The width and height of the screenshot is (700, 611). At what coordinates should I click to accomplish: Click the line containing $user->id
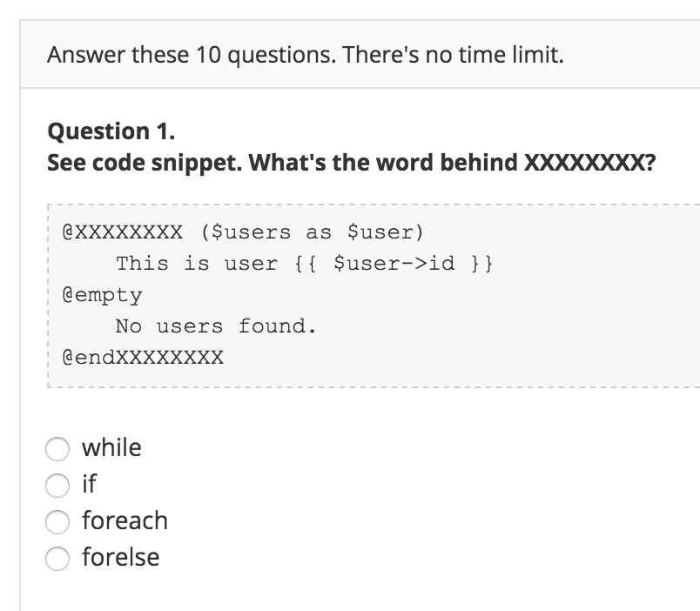[301, 263]
